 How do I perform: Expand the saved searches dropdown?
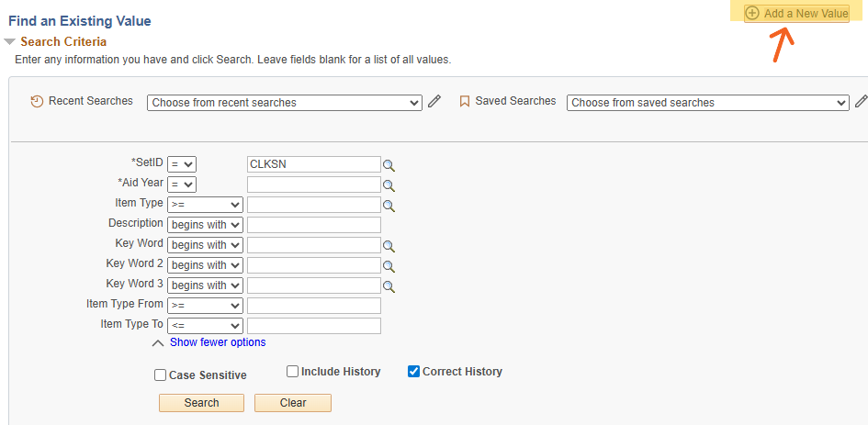707,103
